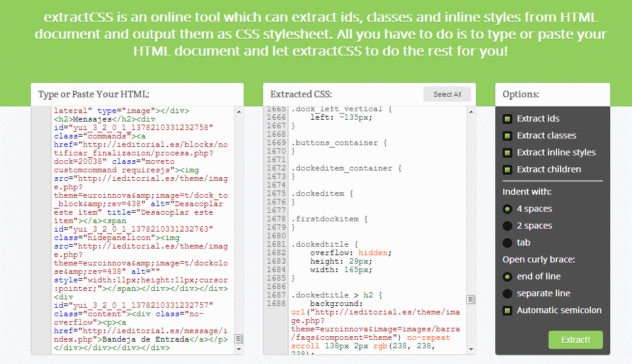Click the scroll-down arrow in the HTML input box
Image resolution: width=632 pixels, height=364 pixels.
238,349
